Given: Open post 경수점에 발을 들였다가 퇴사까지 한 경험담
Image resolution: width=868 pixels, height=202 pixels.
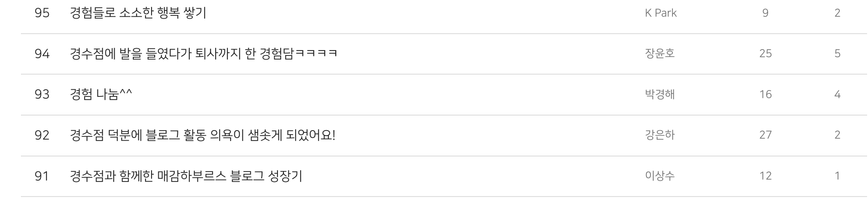Looking at the screenshot, I should pyautogui.click(x=203, y=54).
